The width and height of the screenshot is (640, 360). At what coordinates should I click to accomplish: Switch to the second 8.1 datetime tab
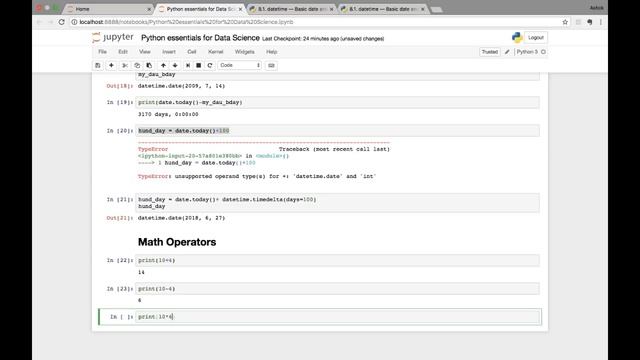click(383, 9)
